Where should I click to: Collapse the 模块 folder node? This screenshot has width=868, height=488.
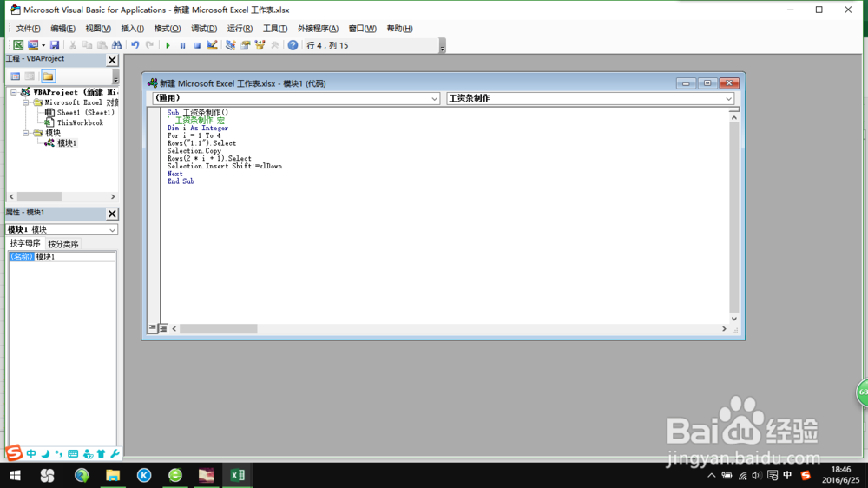click(x=25, y=133)
